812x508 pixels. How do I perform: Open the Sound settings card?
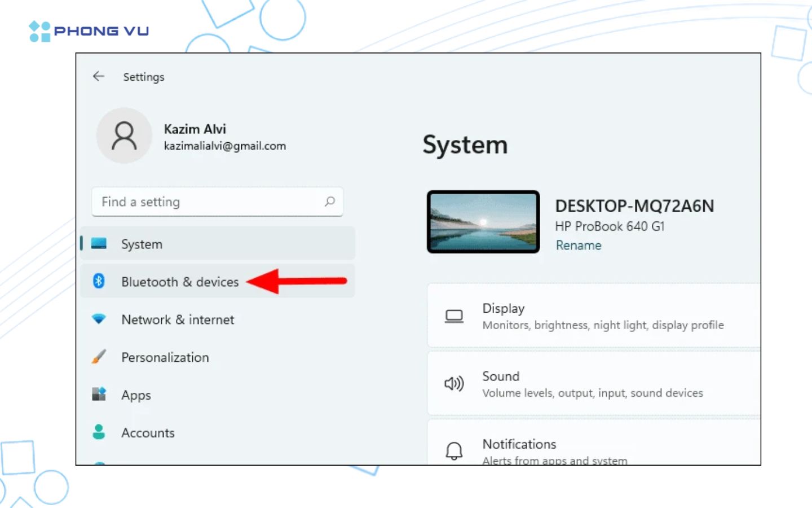(x=592, y=384)
